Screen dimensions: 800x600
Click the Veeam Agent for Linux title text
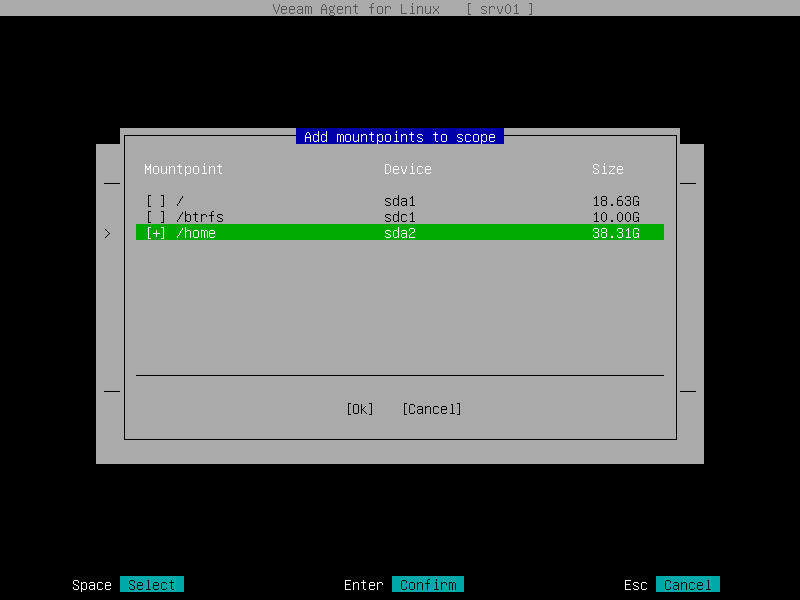coord(355,9)
